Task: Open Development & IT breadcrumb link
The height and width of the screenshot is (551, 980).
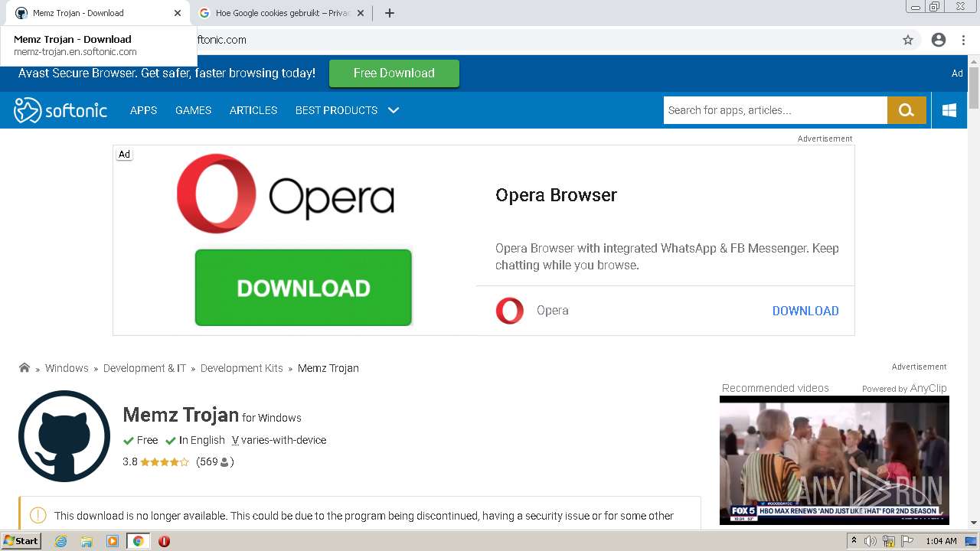Action: (x=145, y=368)
